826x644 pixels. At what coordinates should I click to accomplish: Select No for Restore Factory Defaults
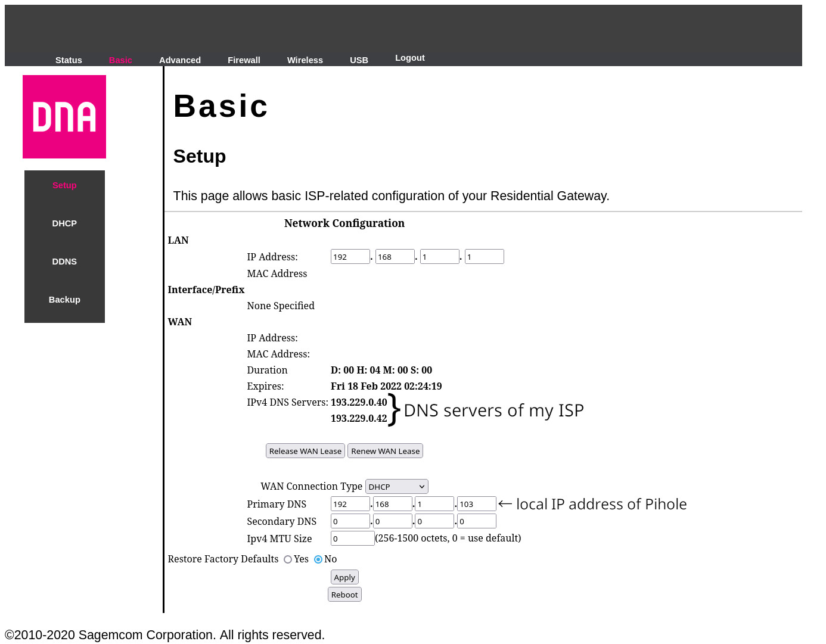318,559
